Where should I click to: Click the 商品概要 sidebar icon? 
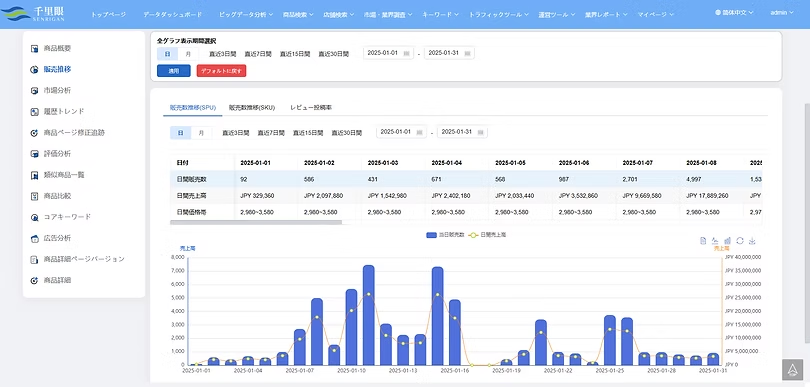click(x=35, y=49)
